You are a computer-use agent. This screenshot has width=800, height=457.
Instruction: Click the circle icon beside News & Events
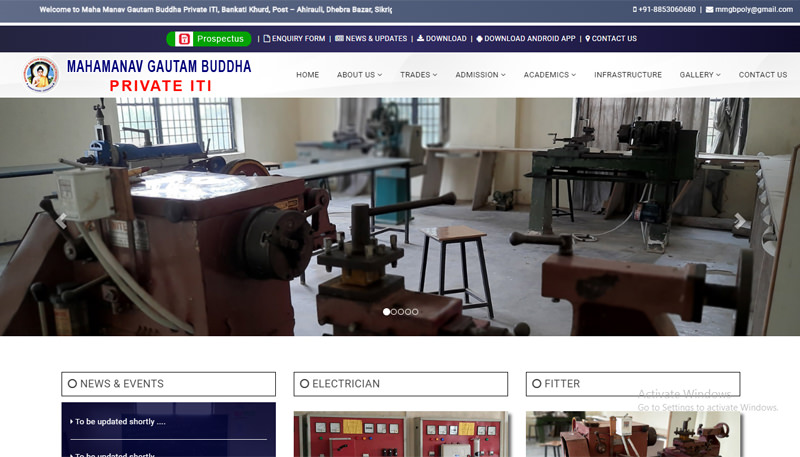point(72,384)
